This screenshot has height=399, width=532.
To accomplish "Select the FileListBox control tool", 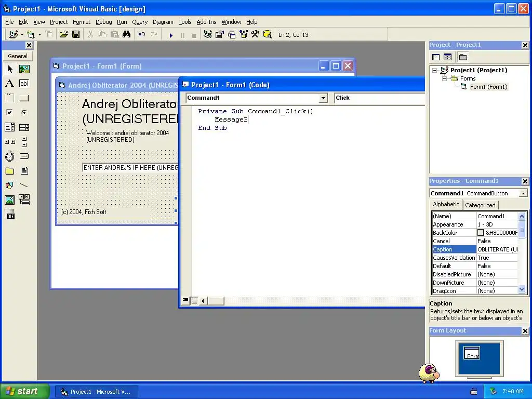I will coord(24,170).
